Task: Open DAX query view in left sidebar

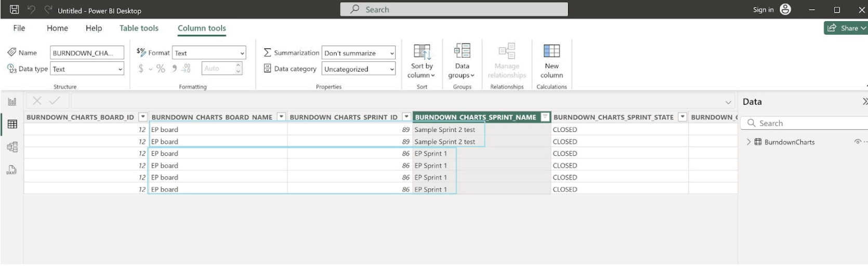Action: click(x=12, y=170)
